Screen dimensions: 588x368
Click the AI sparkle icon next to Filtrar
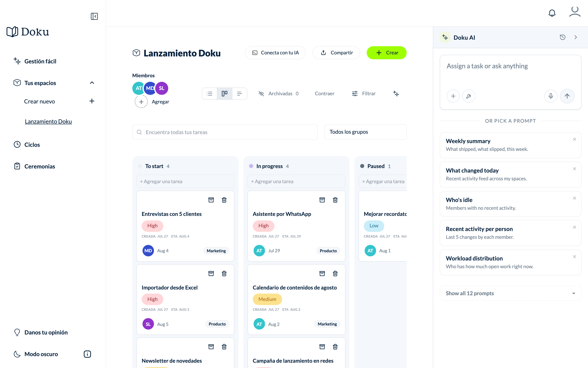click(x=396, y=94)
